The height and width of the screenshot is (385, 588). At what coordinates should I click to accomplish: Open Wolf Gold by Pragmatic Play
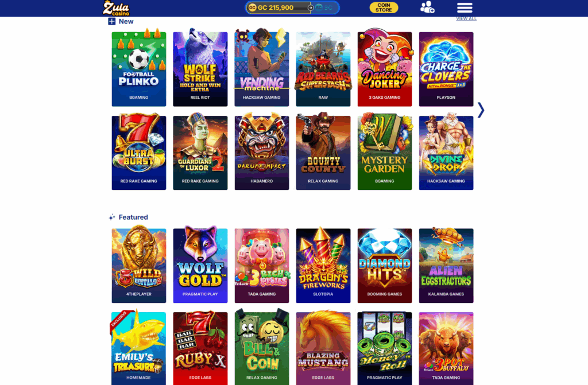200,265
